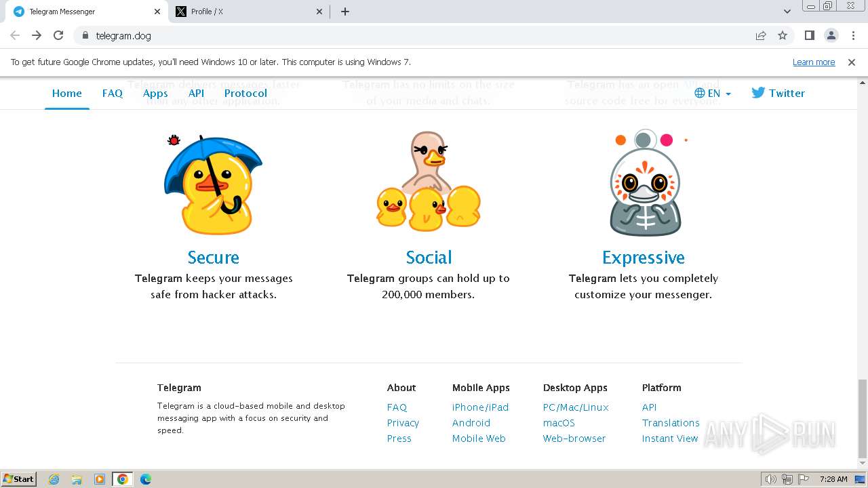Click the browser forward arrow
The image size is (868, 488).
(37, 35)
